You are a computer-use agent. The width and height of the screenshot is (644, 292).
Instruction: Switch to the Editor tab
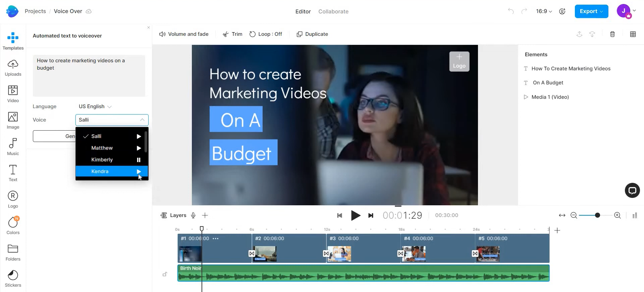(303, 11)
